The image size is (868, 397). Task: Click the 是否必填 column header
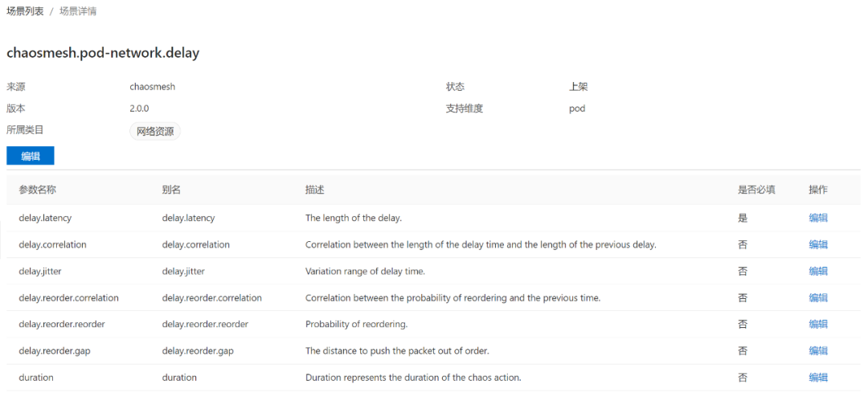pos(756,190)
